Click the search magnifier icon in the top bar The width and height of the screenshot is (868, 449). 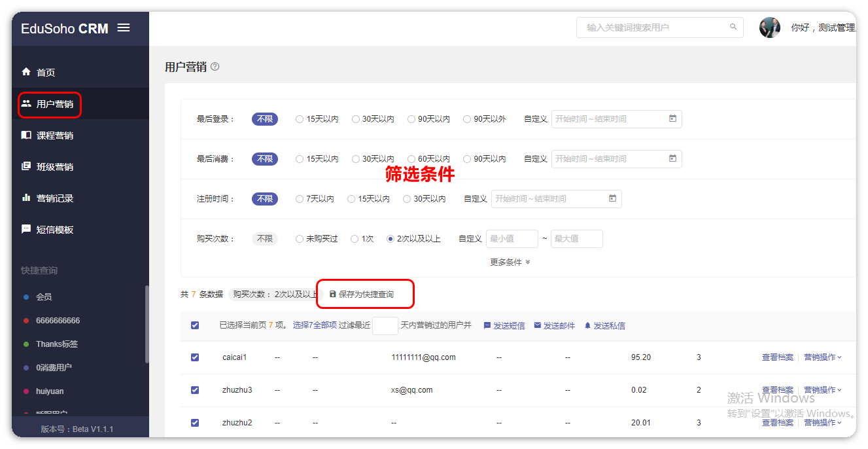coord(733,27)
